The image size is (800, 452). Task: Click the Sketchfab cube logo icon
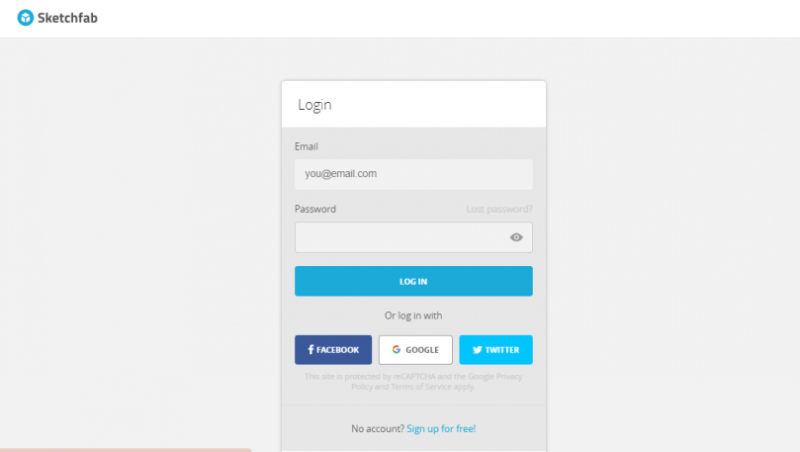(x=25, y=18)
